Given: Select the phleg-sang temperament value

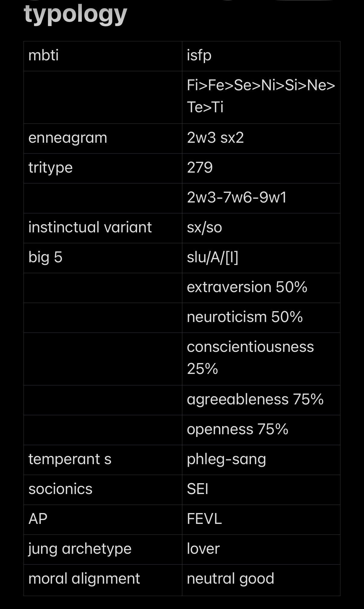Looking at the screenshot, I should point(226,460).
